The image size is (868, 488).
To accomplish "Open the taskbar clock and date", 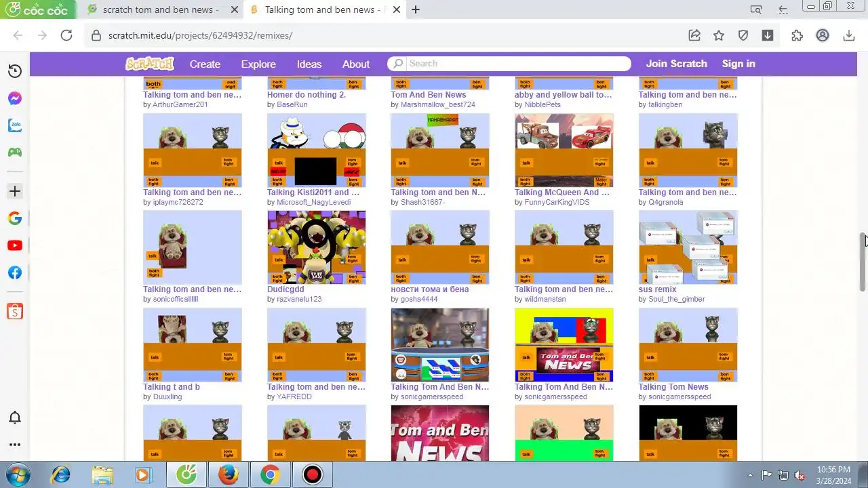I will (x=834, y=474).
